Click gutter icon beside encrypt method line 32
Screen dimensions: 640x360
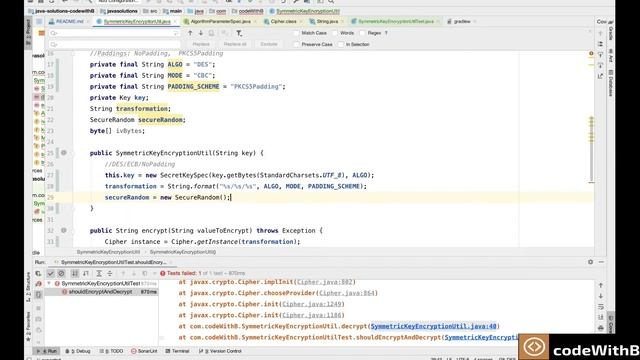(x=64, y=230)
